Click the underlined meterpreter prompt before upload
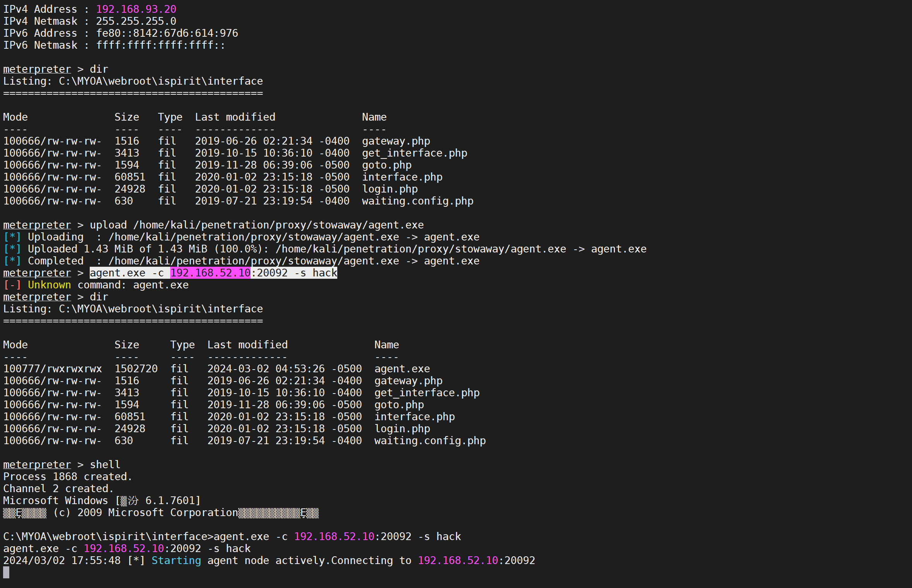 click(x=37, y=225)
